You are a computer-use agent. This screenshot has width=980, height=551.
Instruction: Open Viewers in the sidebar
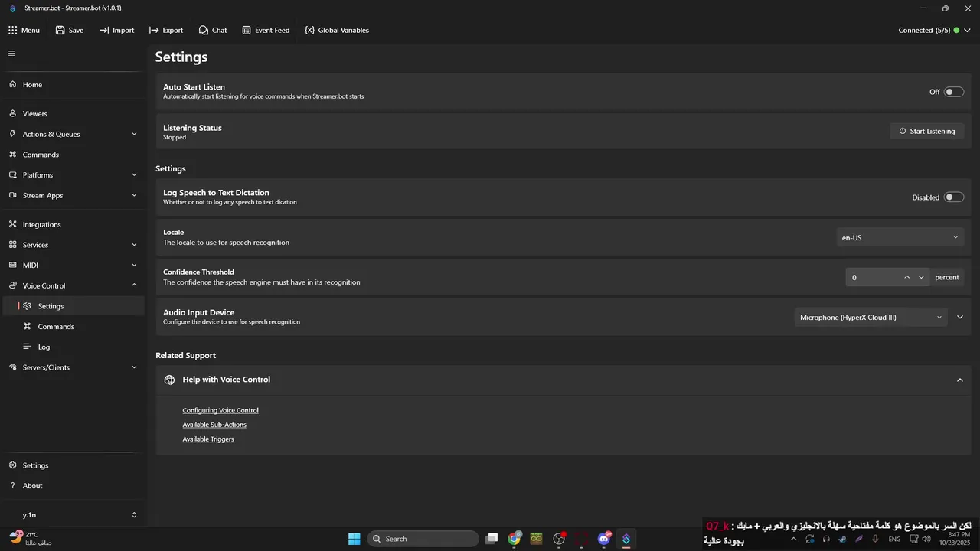tap(72, 114)
